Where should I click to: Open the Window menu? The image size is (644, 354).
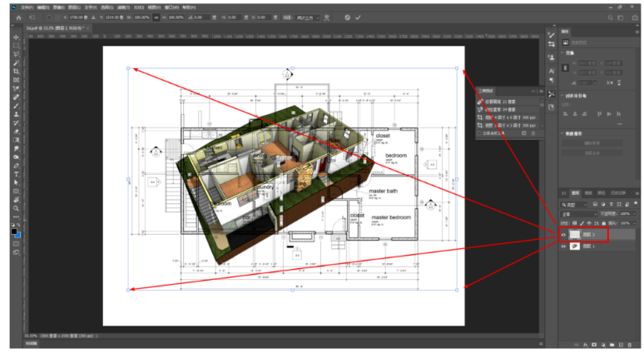click(x=171, y=7)
